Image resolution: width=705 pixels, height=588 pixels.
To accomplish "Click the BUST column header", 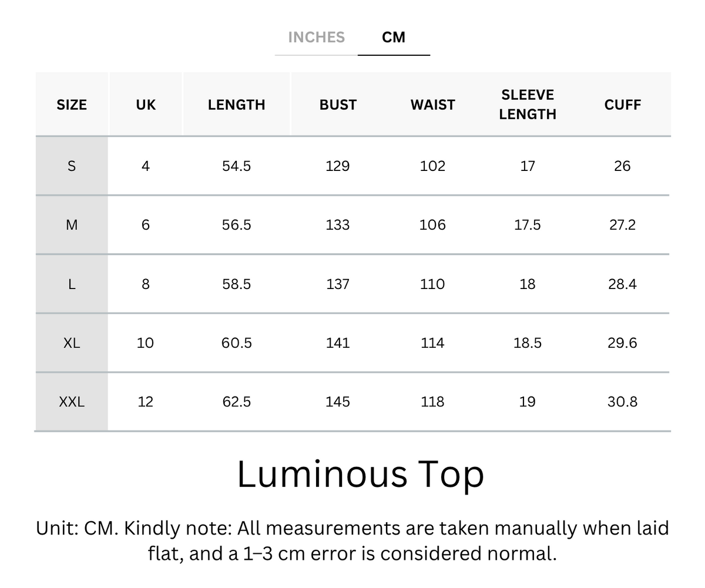I will tap(338, 105).
